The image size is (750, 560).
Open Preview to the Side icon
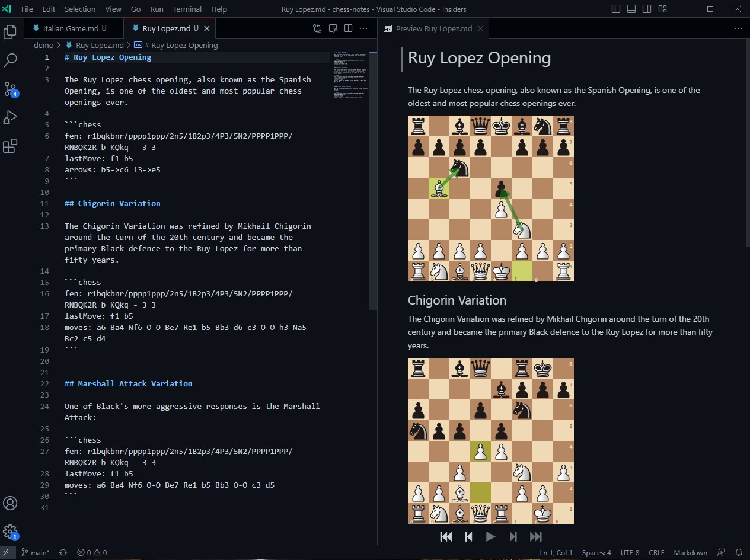pos(333,28)
